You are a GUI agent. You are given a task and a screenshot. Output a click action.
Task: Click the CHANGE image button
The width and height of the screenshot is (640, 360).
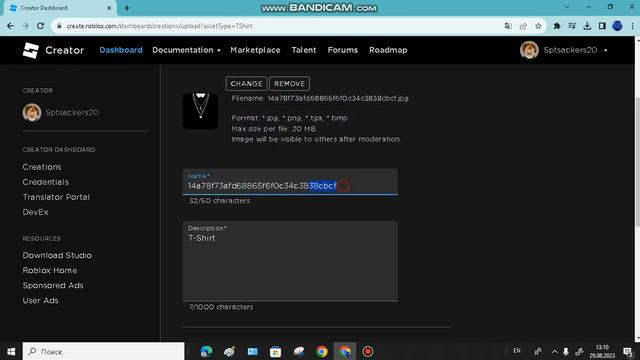[247, 84]
